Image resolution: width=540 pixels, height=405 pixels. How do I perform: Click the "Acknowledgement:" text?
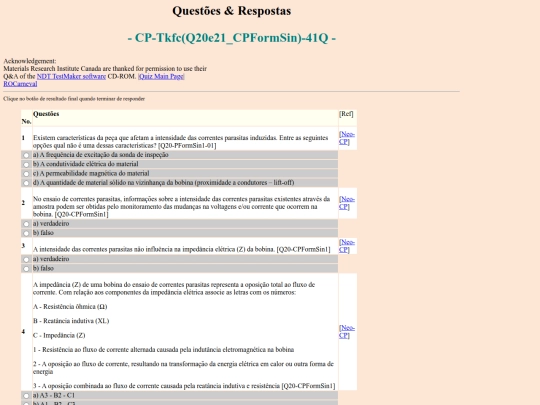[x=30, y=61]
